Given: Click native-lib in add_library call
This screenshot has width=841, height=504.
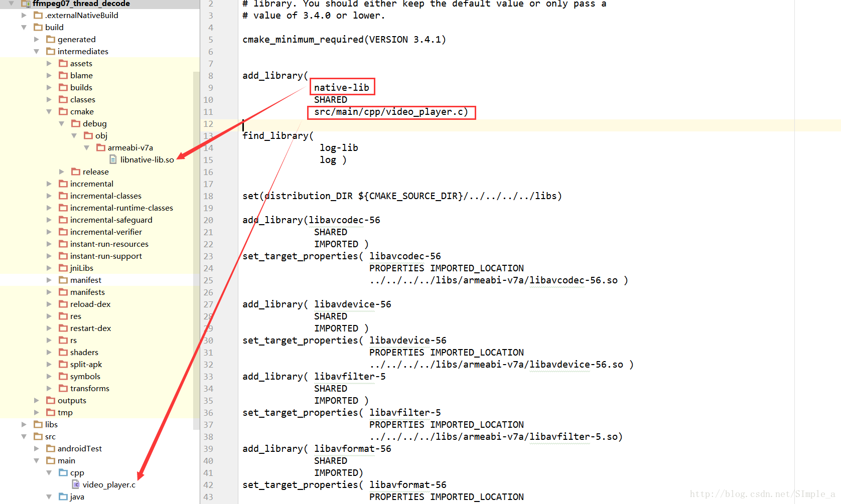Looking at the screenshot, I should click(342, 87).
